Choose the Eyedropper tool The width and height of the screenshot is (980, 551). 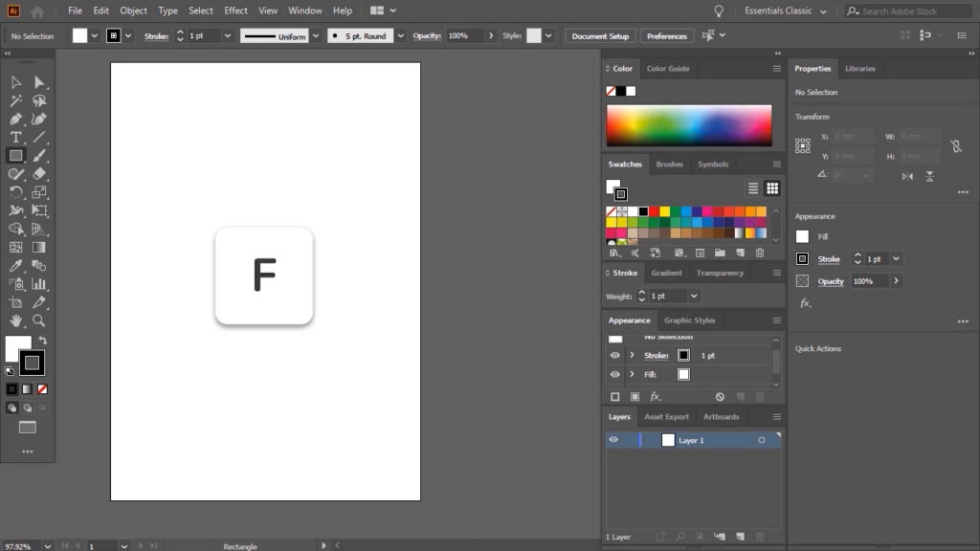tap(16, 266)
